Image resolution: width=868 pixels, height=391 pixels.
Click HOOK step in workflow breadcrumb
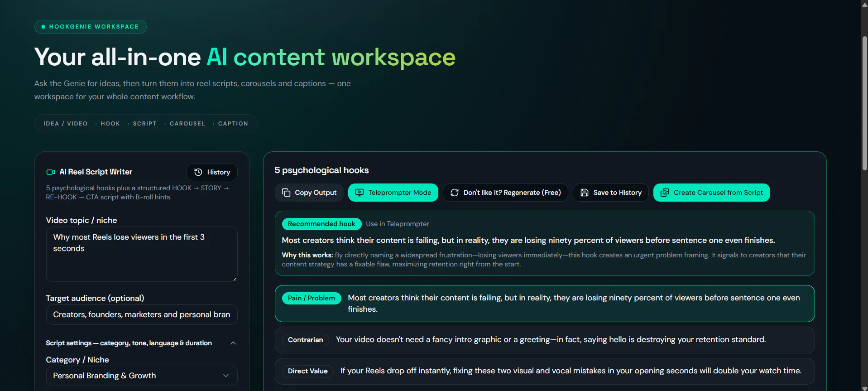(x=110, y=124)
